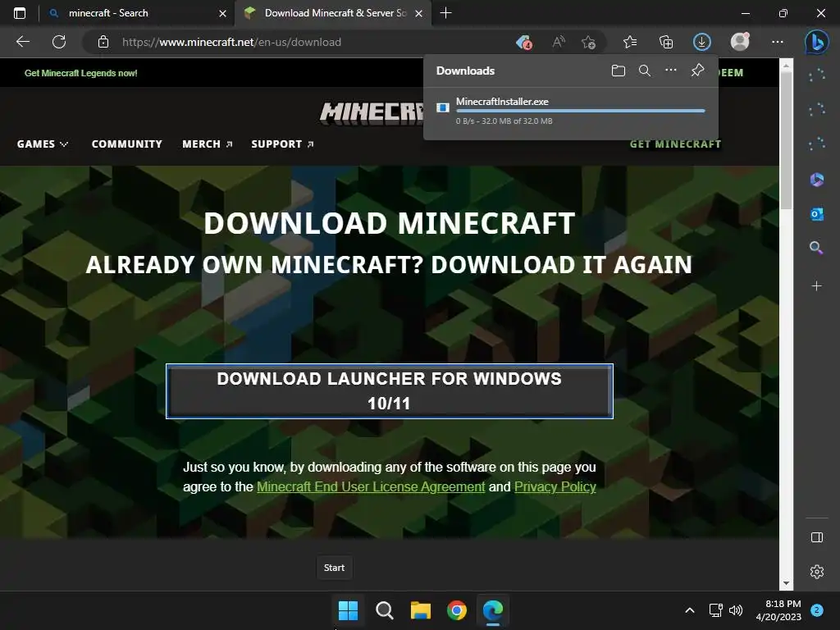Screen dimensions: 840x630
Task: Open the user profile avatar
Action: (740, 42)
